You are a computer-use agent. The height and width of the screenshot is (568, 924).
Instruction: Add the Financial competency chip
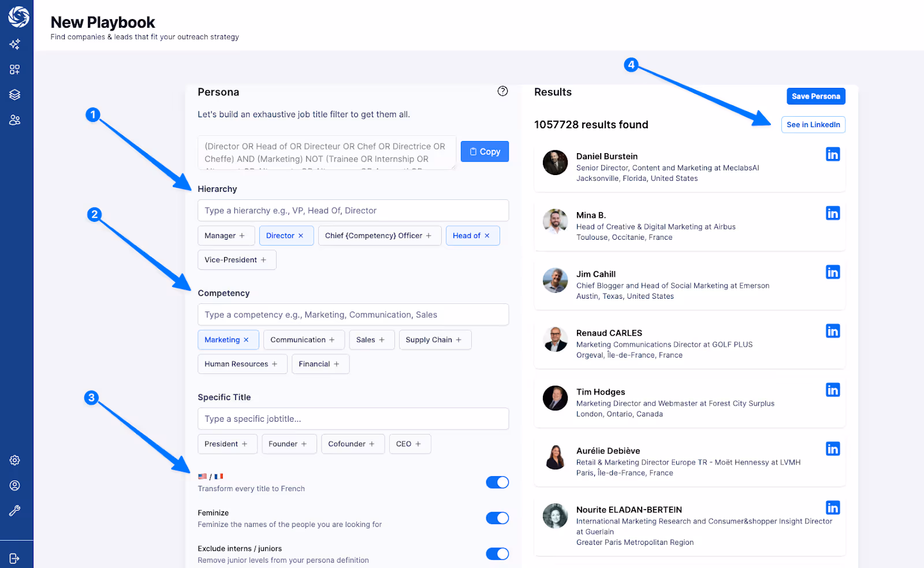tap(320, 364)
